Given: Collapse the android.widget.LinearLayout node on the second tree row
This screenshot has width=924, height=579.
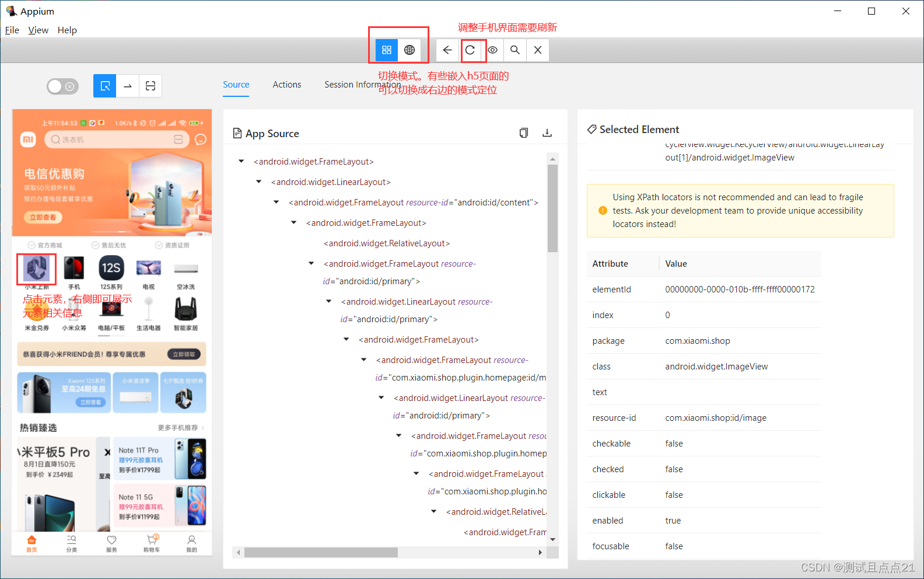Looking at the screenshot, I should pyautogui.click(x=258, y=182).
